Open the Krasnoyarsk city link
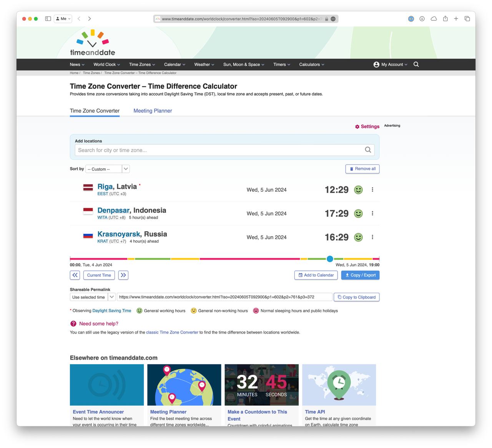 [x=119, y=234]
